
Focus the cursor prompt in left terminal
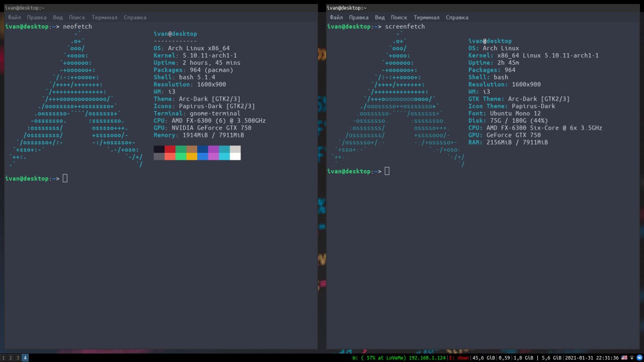(65, 178)
